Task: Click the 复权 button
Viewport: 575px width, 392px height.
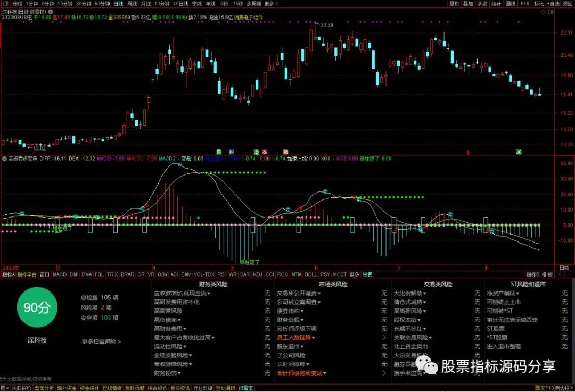Action: (454, 3)
